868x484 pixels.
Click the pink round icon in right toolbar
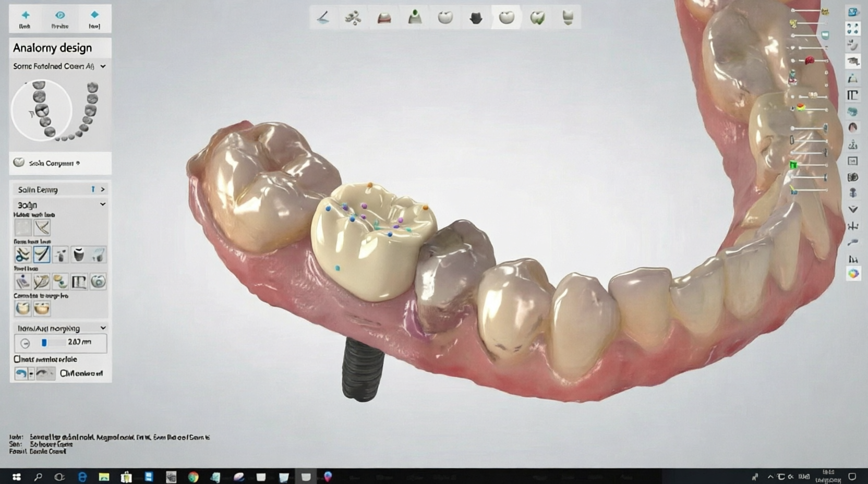click(853, 127)
